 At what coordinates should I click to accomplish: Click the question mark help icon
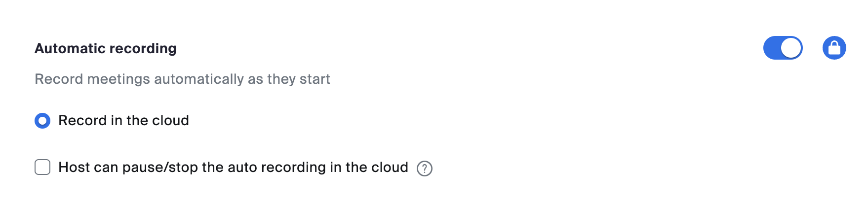(x=424, y=169)
